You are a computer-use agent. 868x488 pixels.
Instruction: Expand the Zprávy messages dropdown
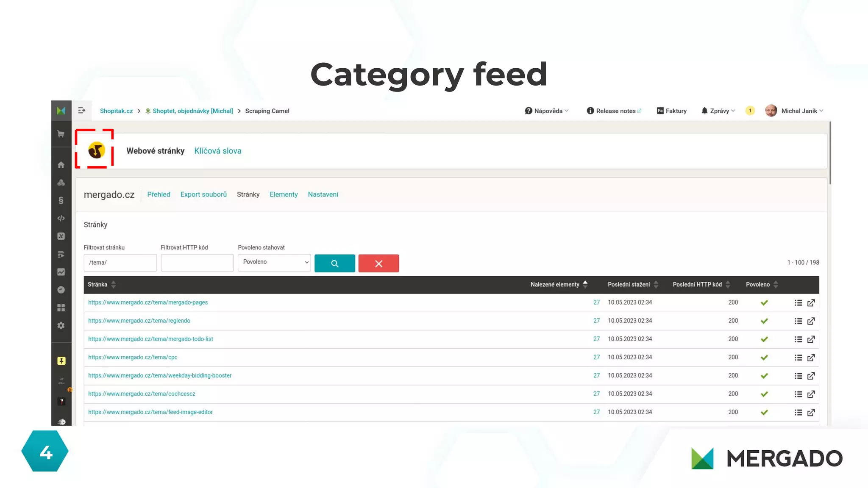(x=718, y=111)
